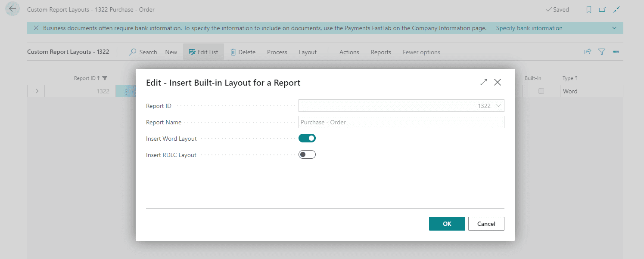
Task: Click the Report Name input field
Action: (401, 122)
